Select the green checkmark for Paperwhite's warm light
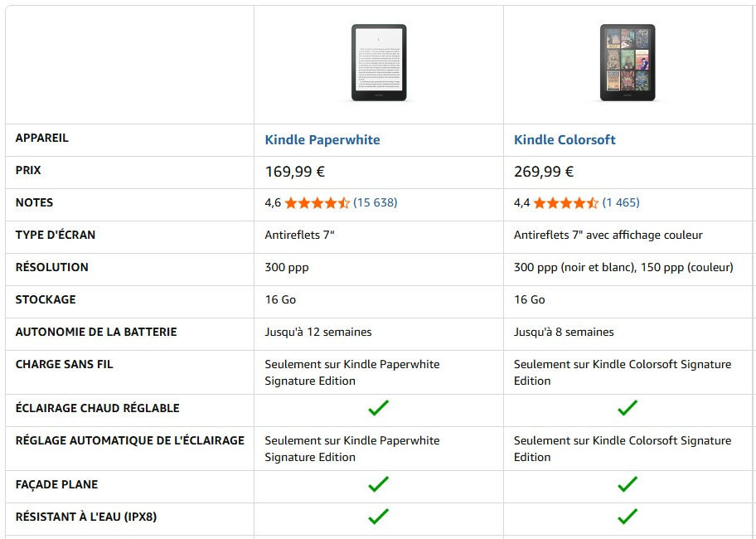Viewport: 756px width, 539px height. [x=378, y=408]
